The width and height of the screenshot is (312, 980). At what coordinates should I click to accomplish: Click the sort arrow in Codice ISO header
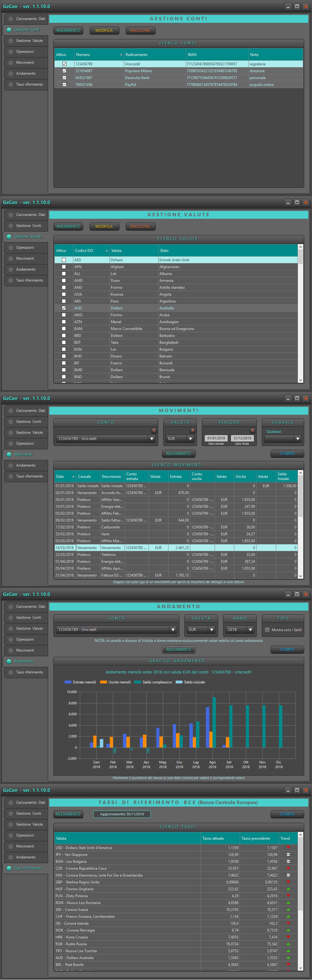coord(106,251)
